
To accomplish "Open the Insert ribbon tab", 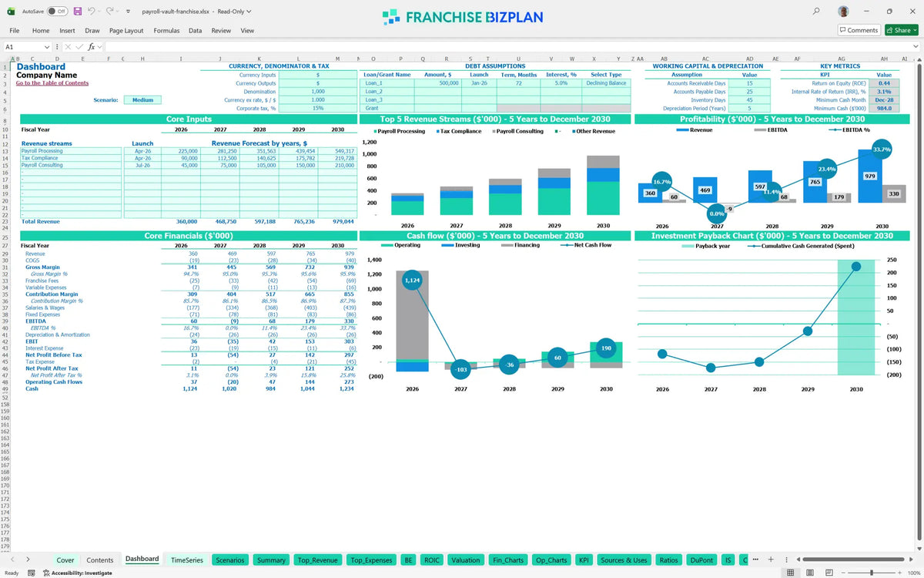I will click(x=67, y=30).
